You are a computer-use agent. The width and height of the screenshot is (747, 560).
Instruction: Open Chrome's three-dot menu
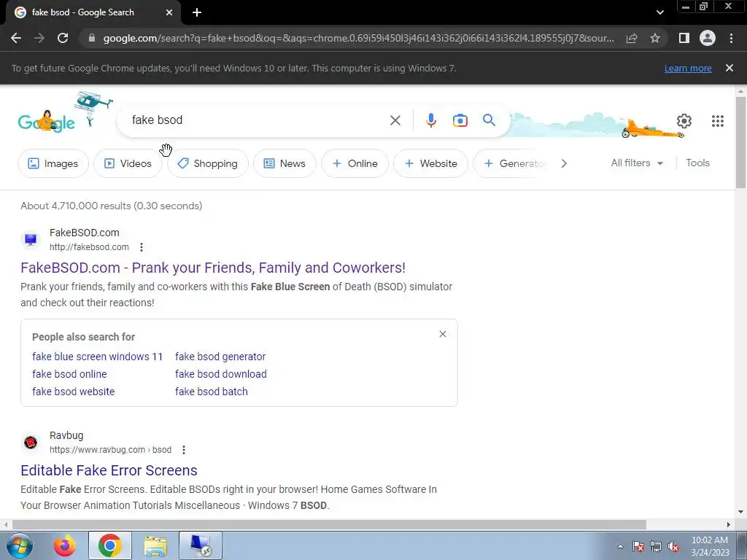[x=731, y=38]
